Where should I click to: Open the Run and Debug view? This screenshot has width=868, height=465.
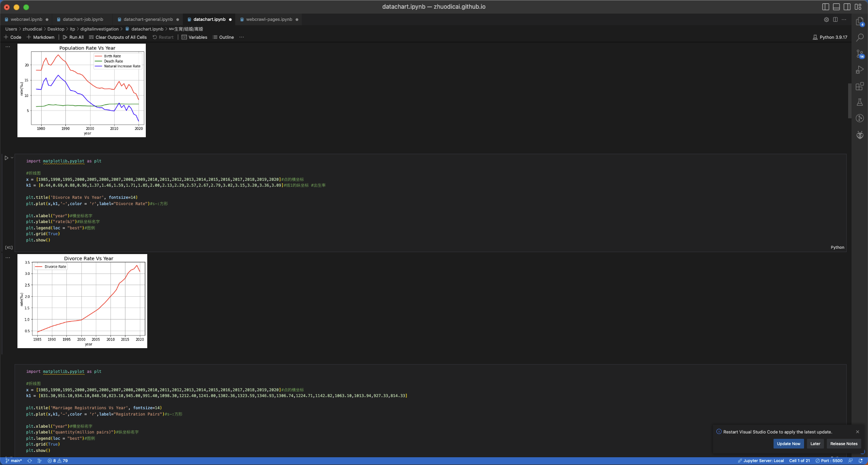tap(860, 70)
